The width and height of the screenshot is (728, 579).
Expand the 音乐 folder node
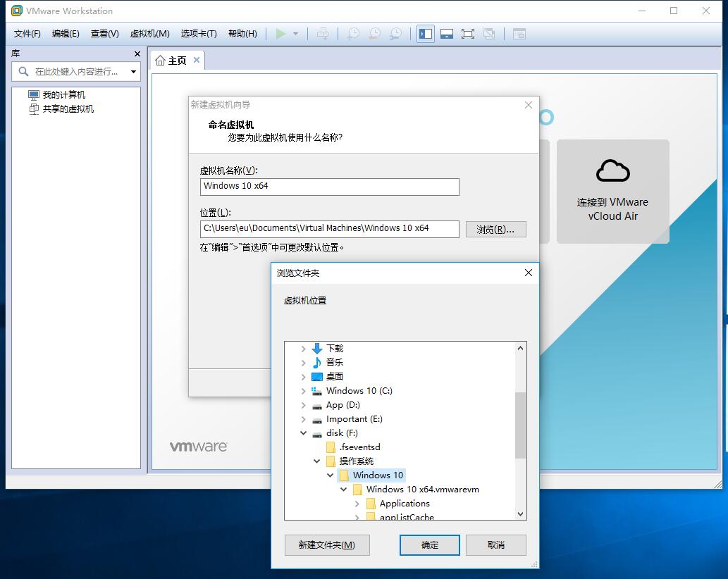pos(303,363)
